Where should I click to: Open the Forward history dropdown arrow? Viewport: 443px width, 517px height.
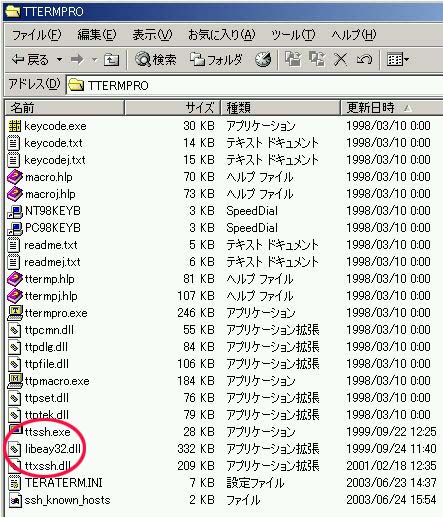95,60
